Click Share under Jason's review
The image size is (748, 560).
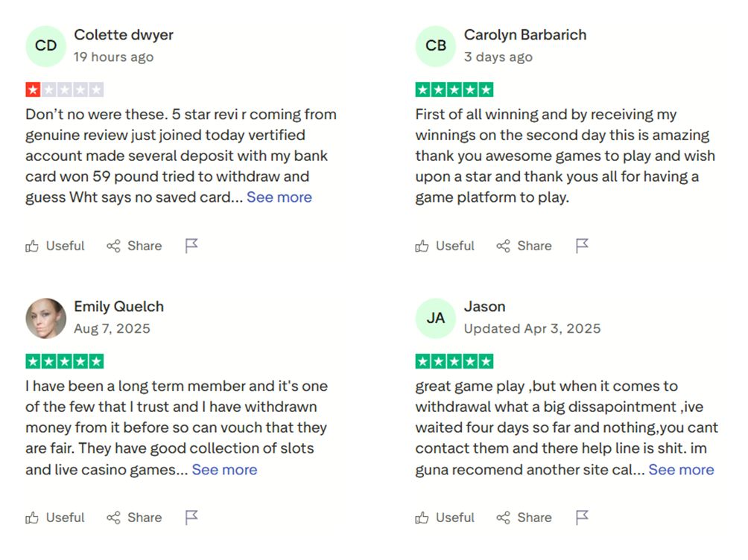point(535,517)
